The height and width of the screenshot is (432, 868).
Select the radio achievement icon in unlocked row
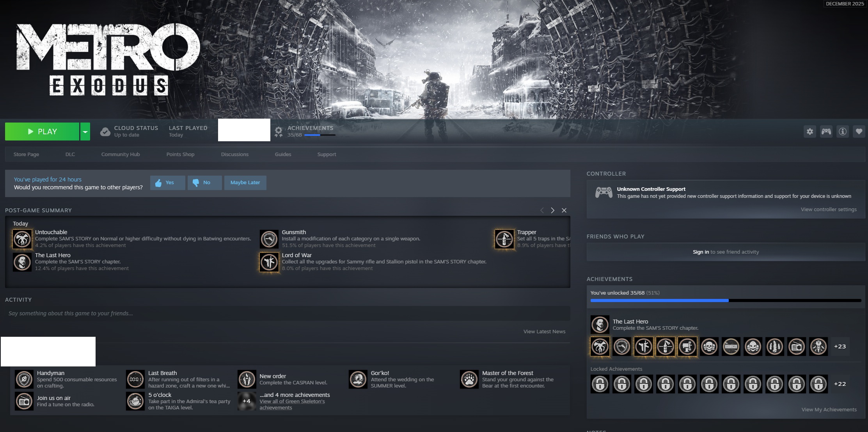[797, 347]
